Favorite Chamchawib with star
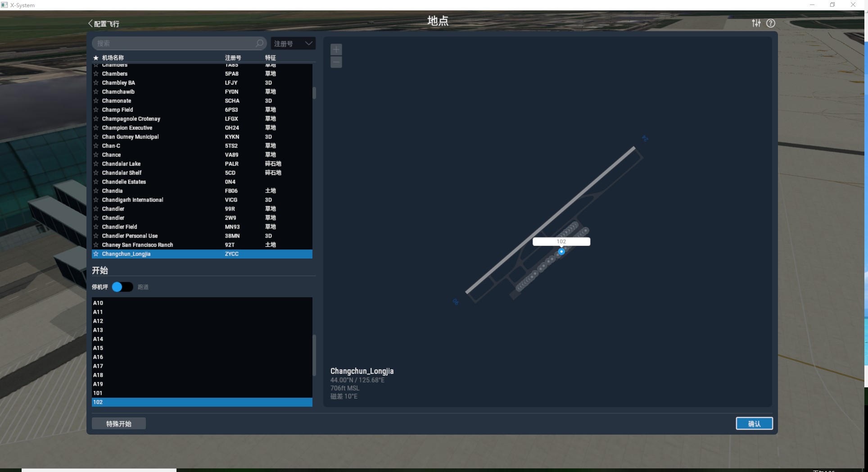 (x=96, y=92)
